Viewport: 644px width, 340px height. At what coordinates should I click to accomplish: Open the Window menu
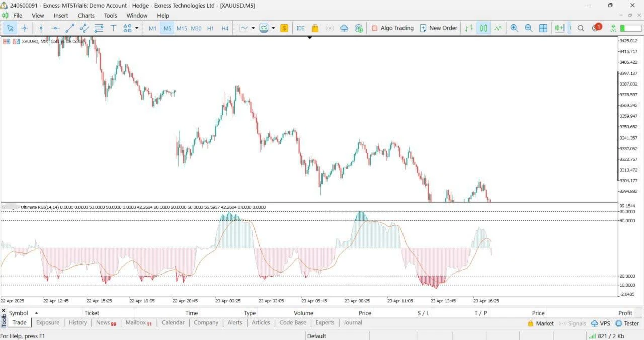point(137,15)
